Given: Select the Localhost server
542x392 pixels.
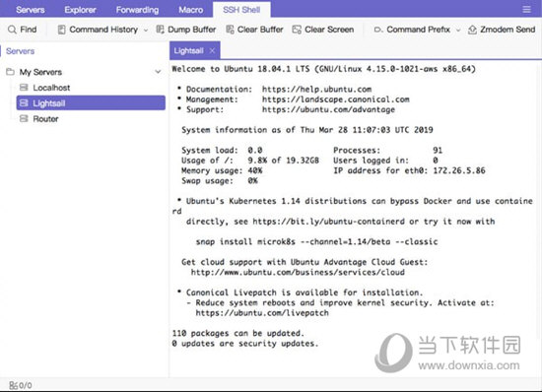Looking at the screenshot, I should (51, 88).
